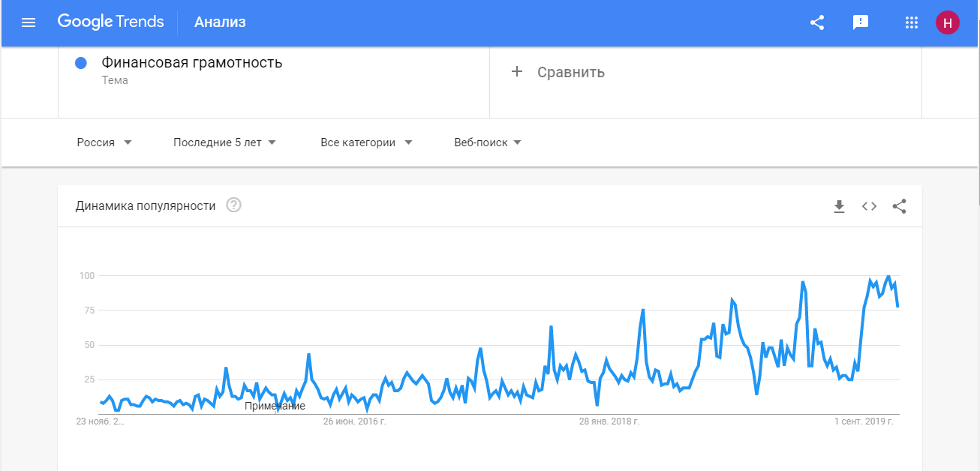Viewport: 980px width, 471px height.
Task: Click the chart peak near 1 сент. 2019
Action: click(x=888, y=277)
